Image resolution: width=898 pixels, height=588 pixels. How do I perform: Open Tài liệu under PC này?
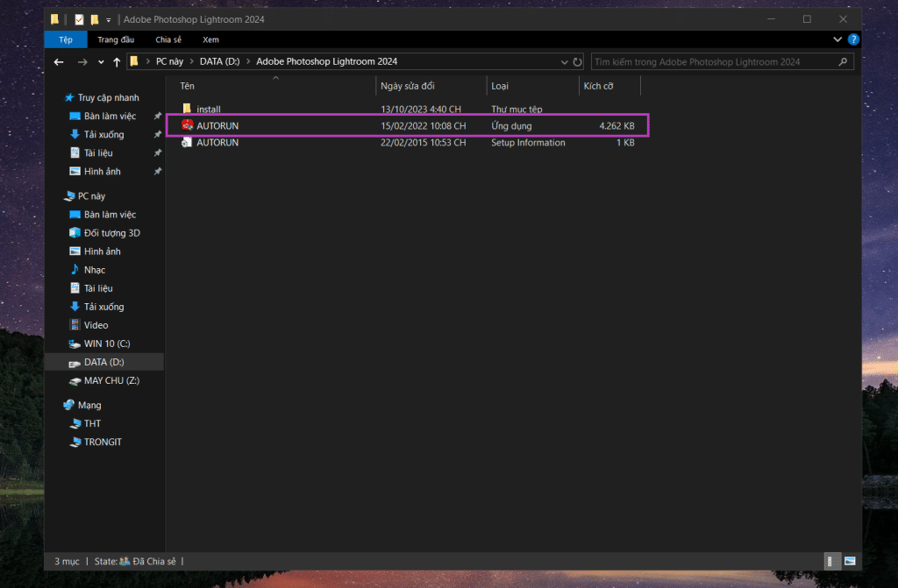point(91,288)
